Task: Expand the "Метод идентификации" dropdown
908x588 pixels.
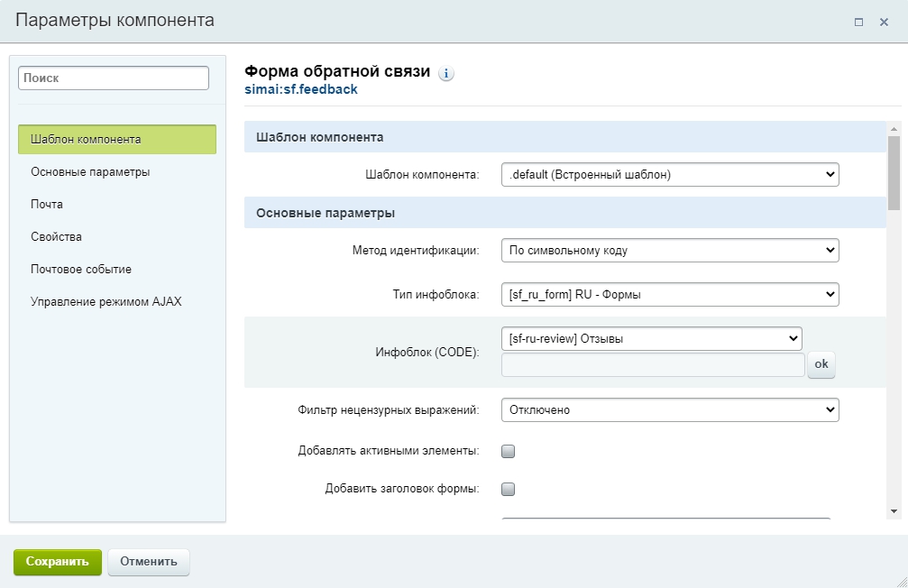Action: pos(669,251)
